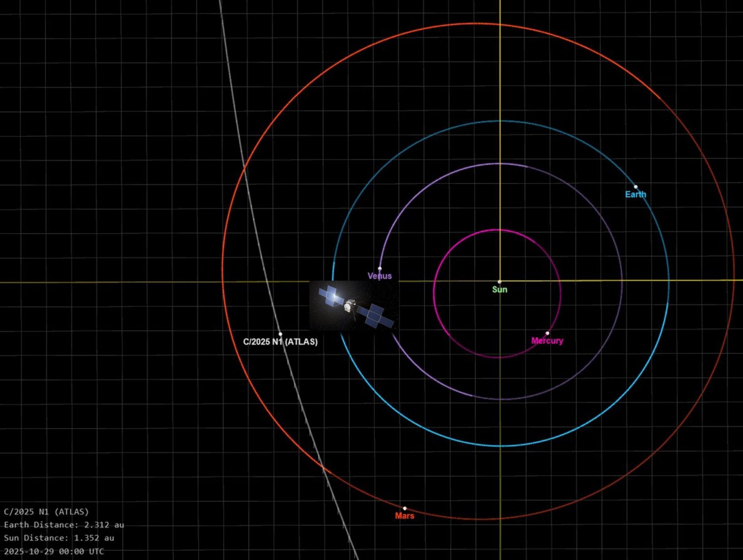Click the Mars position dot
743x560 pixels.
point(405,508)
